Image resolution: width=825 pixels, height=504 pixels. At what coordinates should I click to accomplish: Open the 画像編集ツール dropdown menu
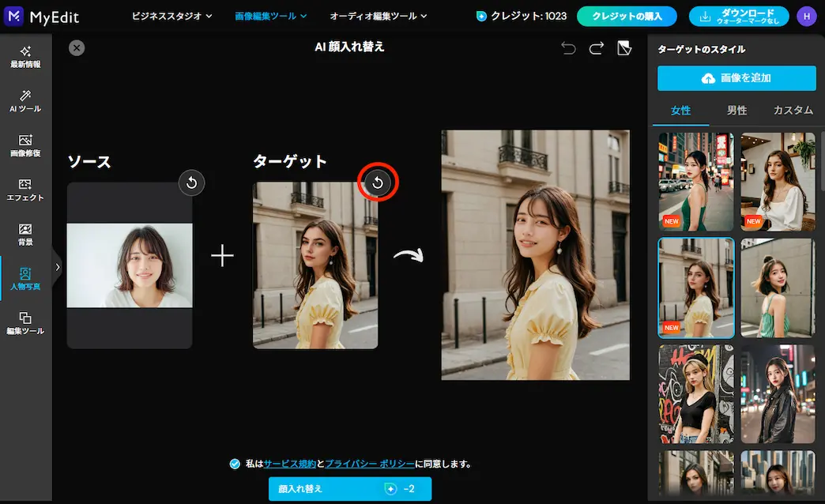pos(271,15)
